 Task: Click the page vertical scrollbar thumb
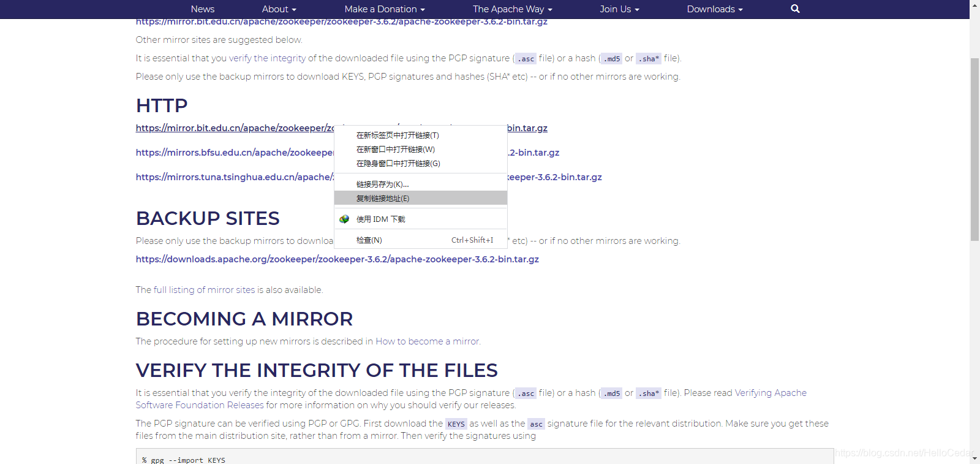pyautogui.click(x=974, y=149)
